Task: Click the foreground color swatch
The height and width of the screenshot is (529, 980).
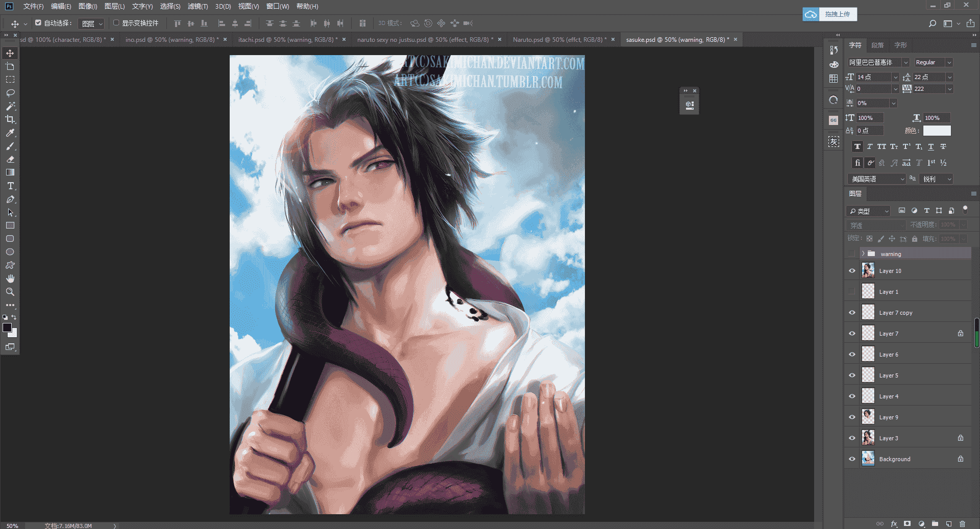Action: pyautogui.click(x=7, y=328)
